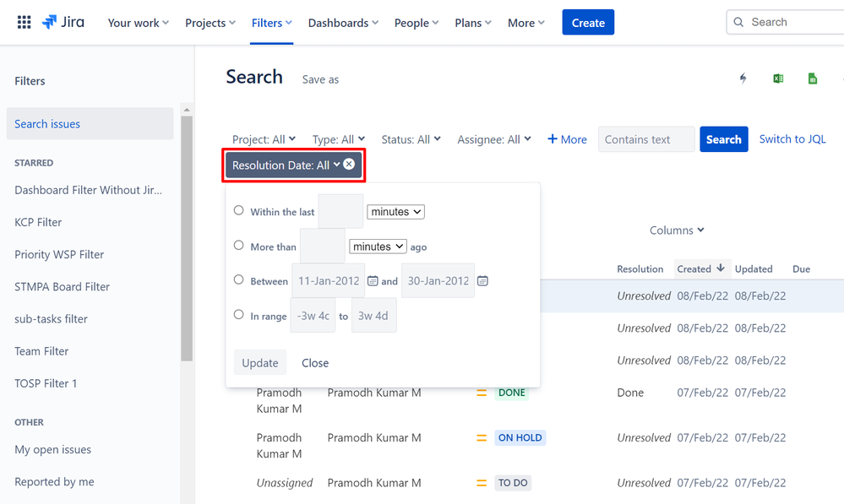This screenshot has height=504, width=844.
Task: Open My open issues filter
Action: [52, 450]
